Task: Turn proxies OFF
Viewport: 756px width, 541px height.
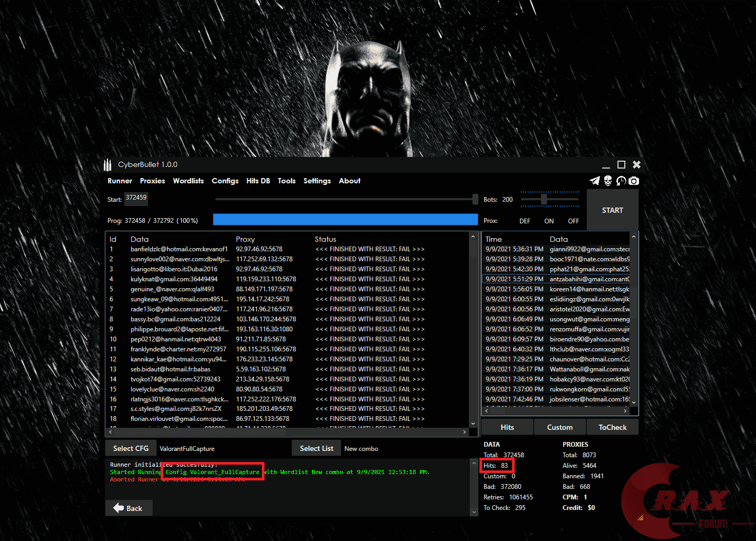Action: click(x=573, y=221)
